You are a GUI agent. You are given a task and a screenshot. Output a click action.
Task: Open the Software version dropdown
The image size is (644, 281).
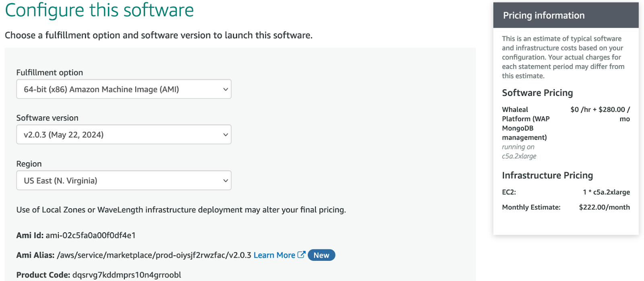tap(124, 134)
